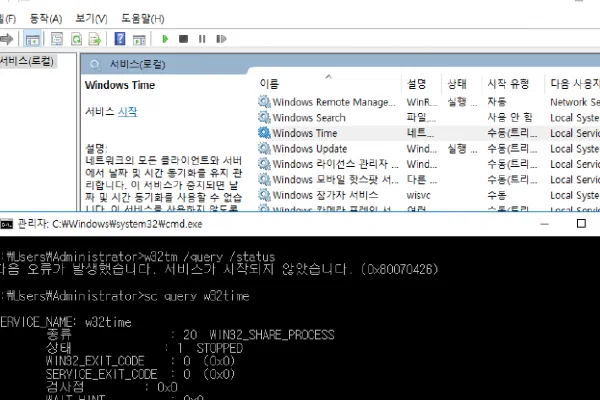
Task: Click the pause service icon
Action: 202,39
